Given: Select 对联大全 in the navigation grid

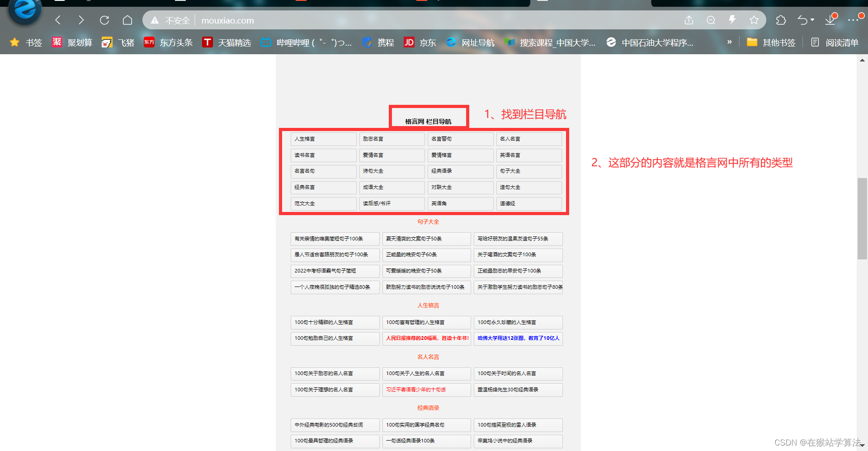Looking at the screenshot, I should pos(460,187).
